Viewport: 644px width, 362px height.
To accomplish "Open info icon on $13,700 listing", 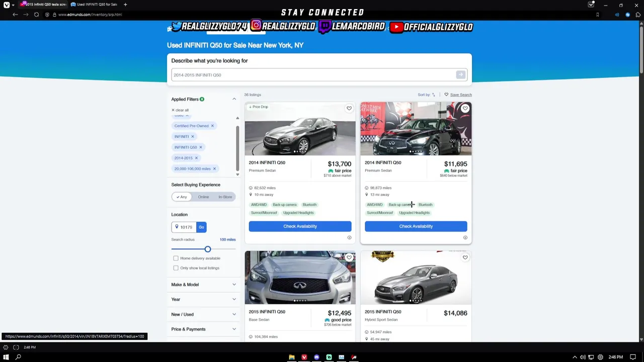I will click(x=349, y=237).
